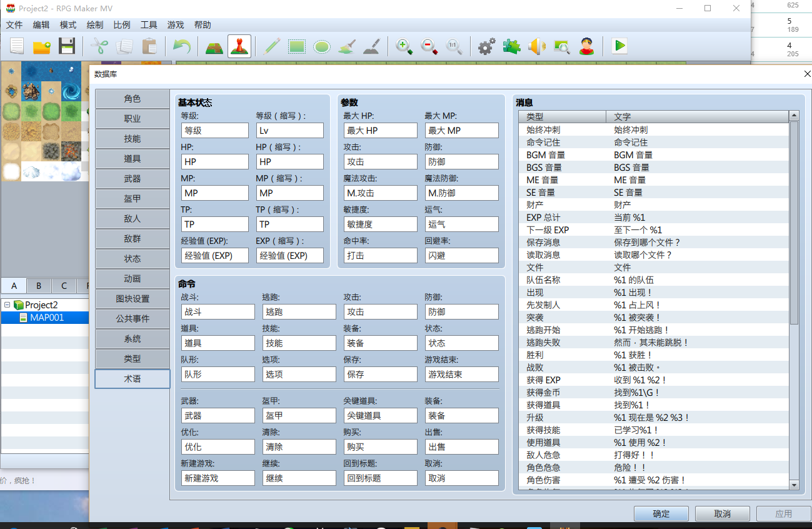Viewport: 812px width, 529px height.
Task: Select the 逃跑失败 row in message list
Action: [x=654, y=343]
